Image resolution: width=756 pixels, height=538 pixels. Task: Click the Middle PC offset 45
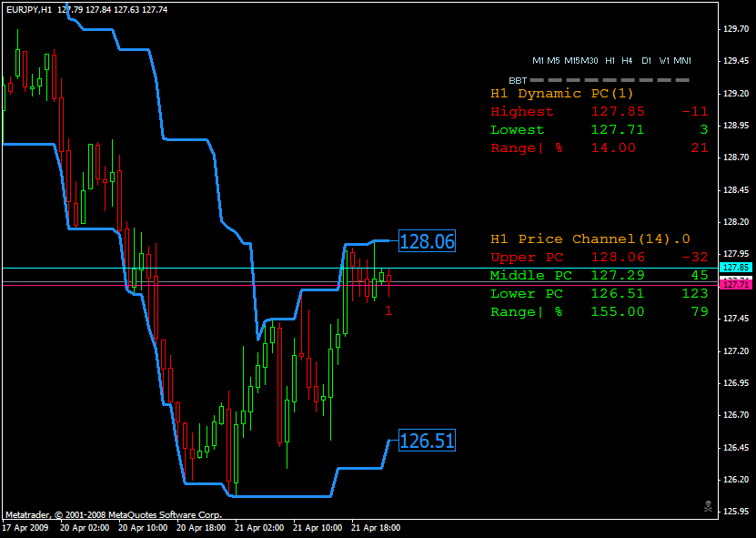[700, 276]
